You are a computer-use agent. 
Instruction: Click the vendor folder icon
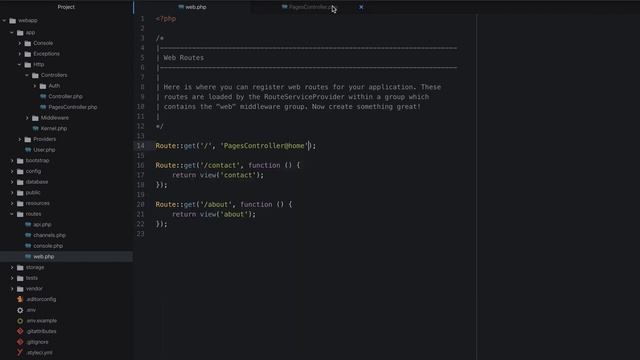click(x=20, y=289)
